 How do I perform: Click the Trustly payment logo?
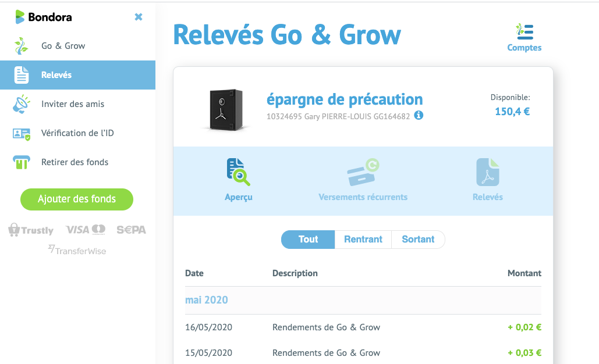point(30,230)
